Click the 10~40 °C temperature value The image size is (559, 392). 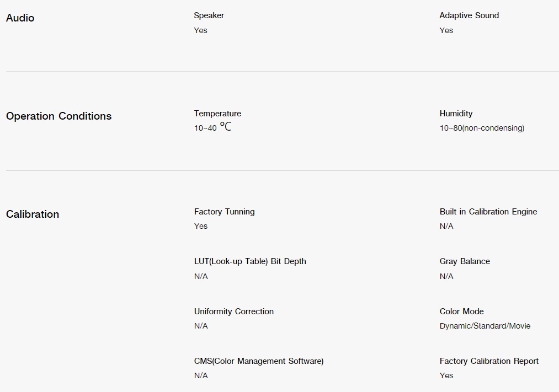click(213, 127)
